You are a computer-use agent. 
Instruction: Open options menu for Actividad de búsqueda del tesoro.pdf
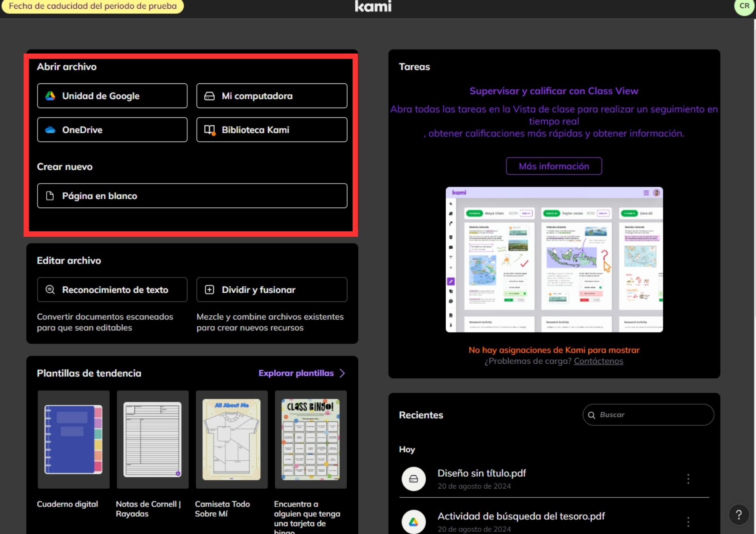pos(688,522)
